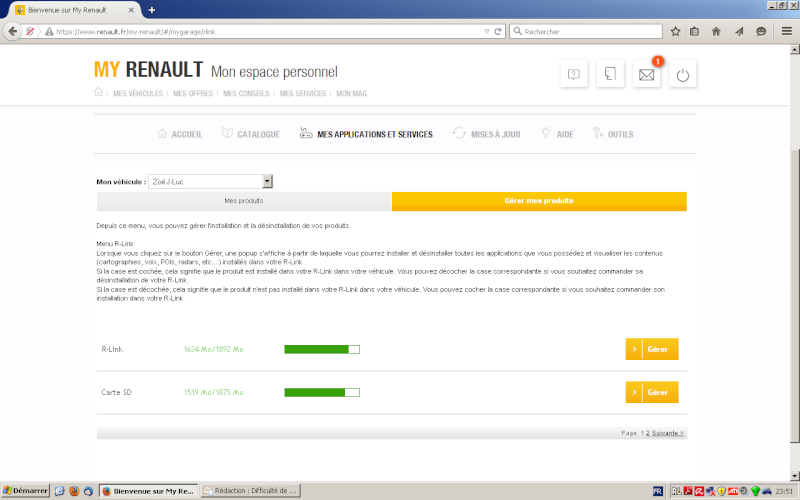The height and width of the screenshot is (500, 800).
Task: Open the Firefox hamburger menu
Action: click(x=787, y=32)
